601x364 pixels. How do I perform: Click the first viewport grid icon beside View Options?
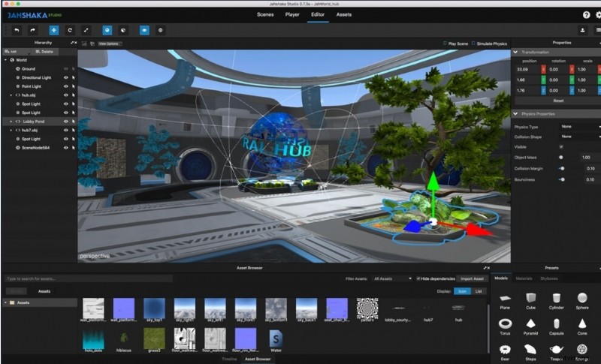point(84,44)
